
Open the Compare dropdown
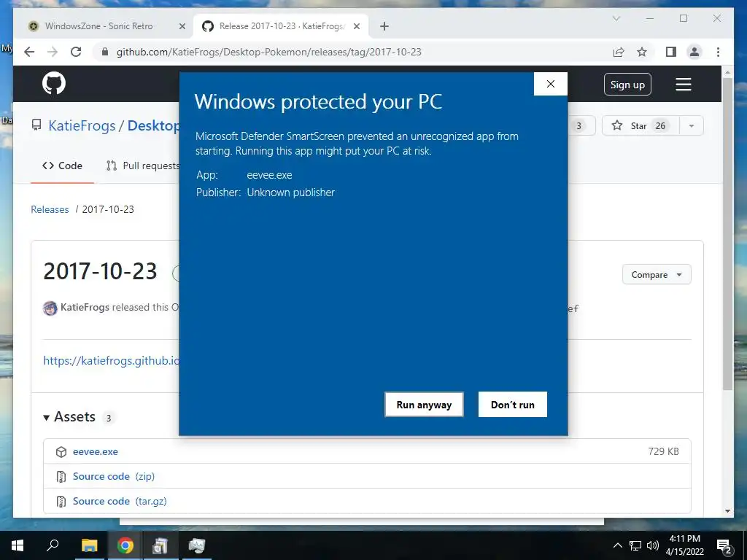click(x=657, y=275)
